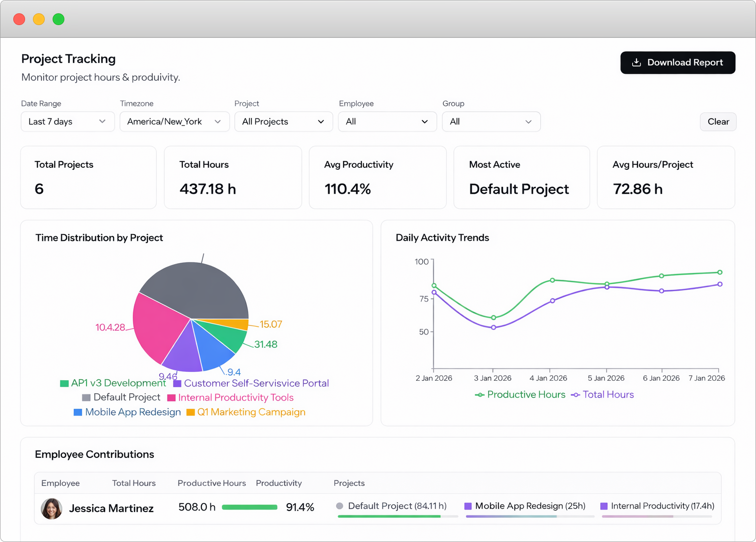This screenshot has width=756, height=542.
Task: Sort by the Productivity column header
Action: [x=279, y=483]
